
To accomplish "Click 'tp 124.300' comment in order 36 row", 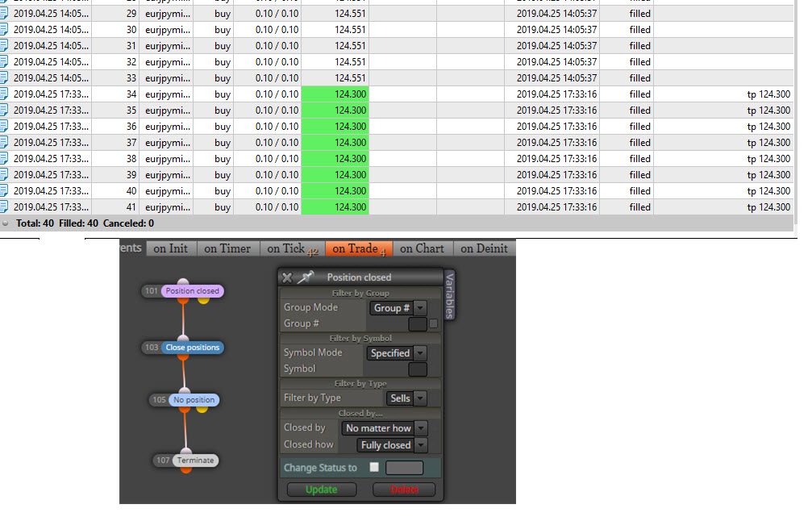I will click(x=768, y=127).
